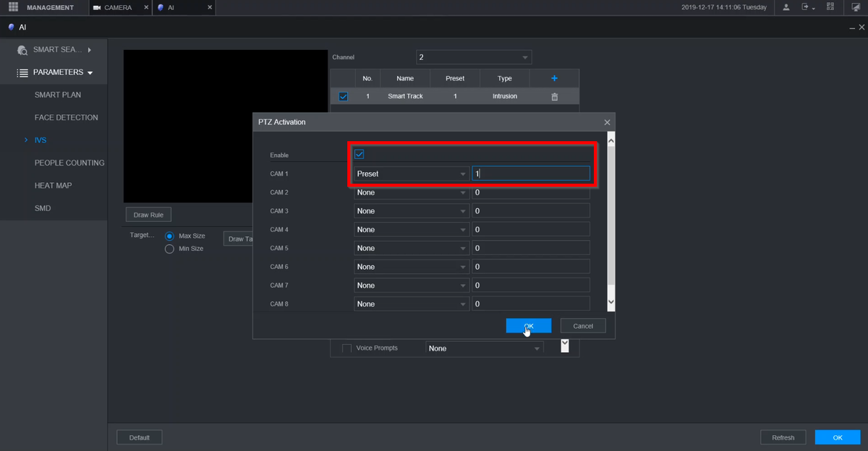The width and height of the screenshot is (868, 451).
Task: Open the logout icon menu
Action: click(807, 7)
